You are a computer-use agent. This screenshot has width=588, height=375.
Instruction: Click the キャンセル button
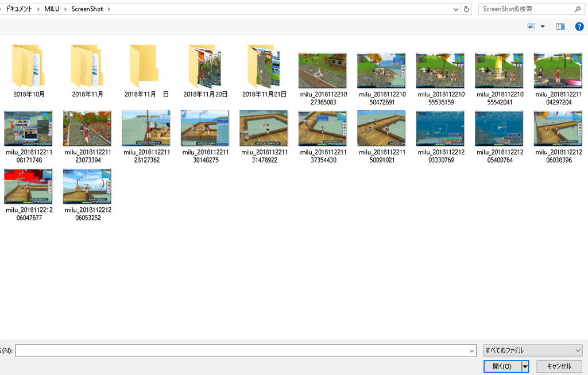559,366
